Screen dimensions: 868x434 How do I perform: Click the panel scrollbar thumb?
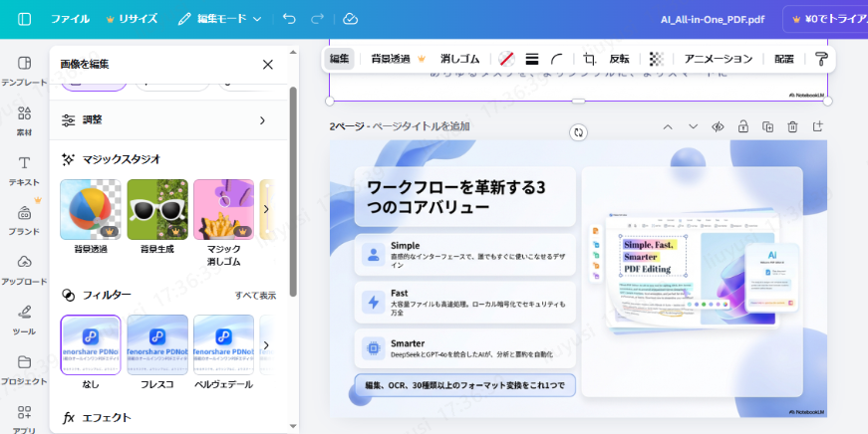(293, 191)
